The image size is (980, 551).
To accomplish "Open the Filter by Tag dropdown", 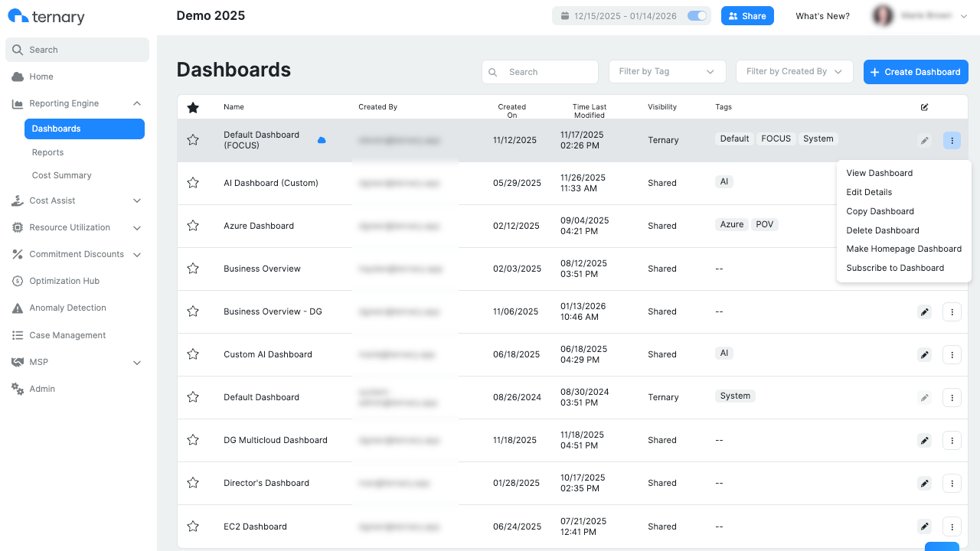I will [667, 71].
